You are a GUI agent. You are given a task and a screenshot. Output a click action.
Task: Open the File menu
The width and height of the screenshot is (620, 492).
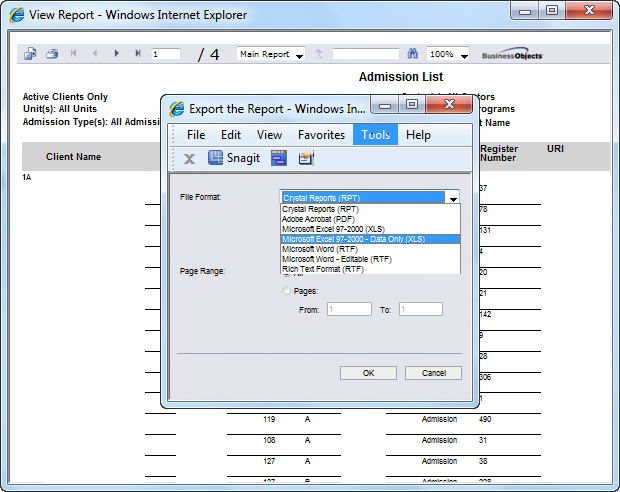pos(196,135)
